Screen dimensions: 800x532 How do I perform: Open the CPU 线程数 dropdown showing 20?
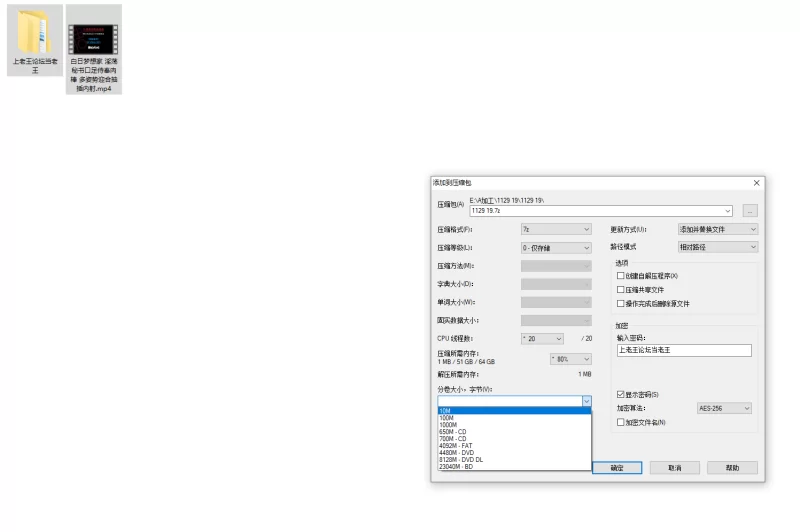tap(542, 339)
